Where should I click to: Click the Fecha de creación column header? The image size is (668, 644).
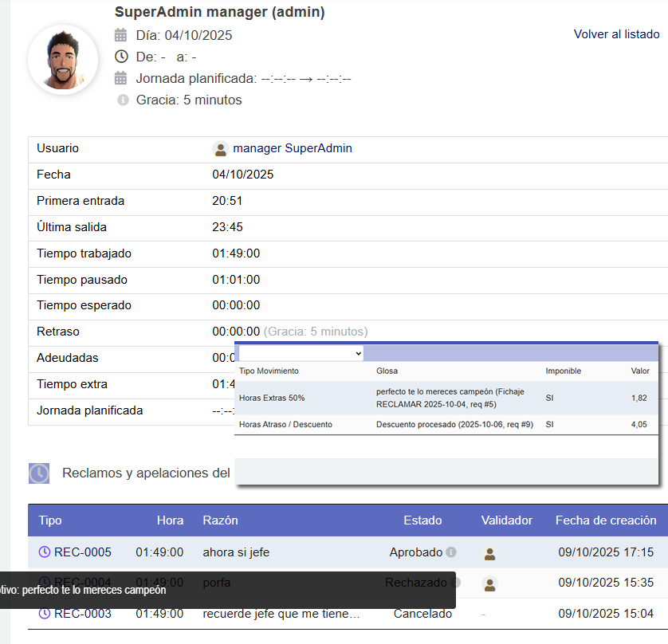click(x=606, y=520)
